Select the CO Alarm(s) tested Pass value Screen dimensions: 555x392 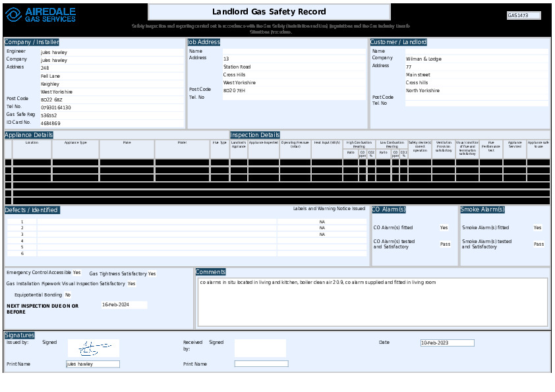click(x=445, y=244)
